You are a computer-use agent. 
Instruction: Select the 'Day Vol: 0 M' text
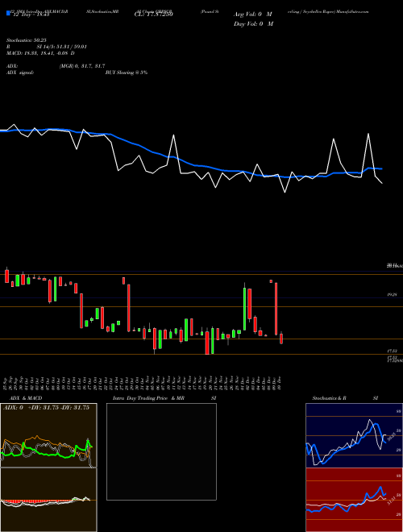click(253, 24)
